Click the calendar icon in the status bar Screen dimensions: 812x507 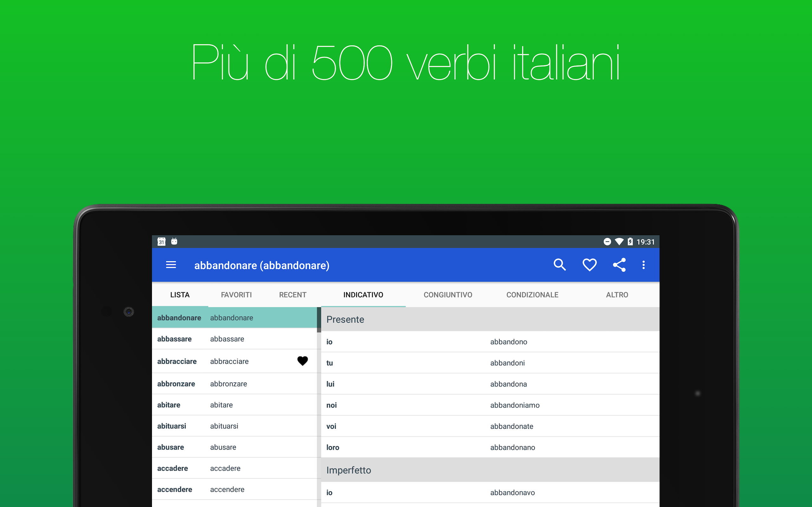(x=161, y=241)
